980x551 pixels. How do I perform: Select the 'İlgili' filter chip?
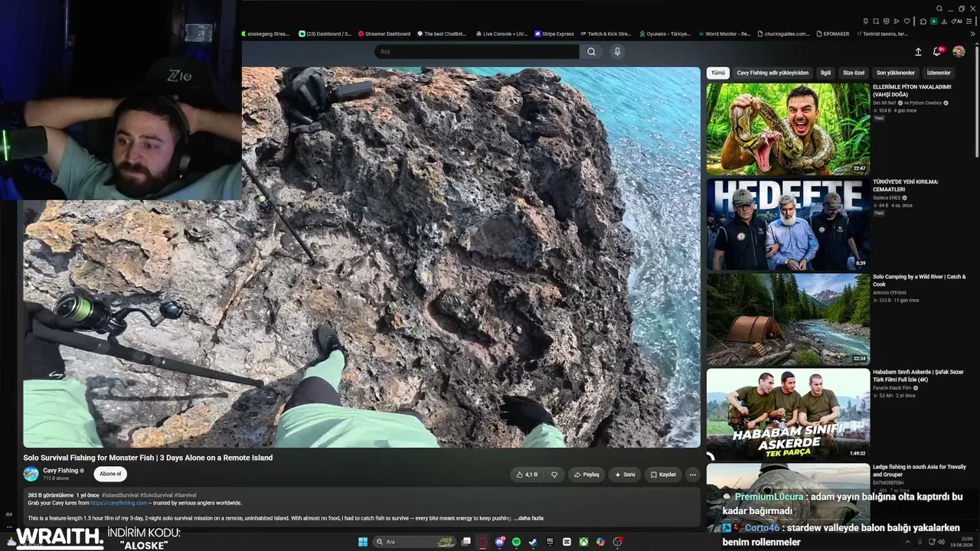[825, 73]
